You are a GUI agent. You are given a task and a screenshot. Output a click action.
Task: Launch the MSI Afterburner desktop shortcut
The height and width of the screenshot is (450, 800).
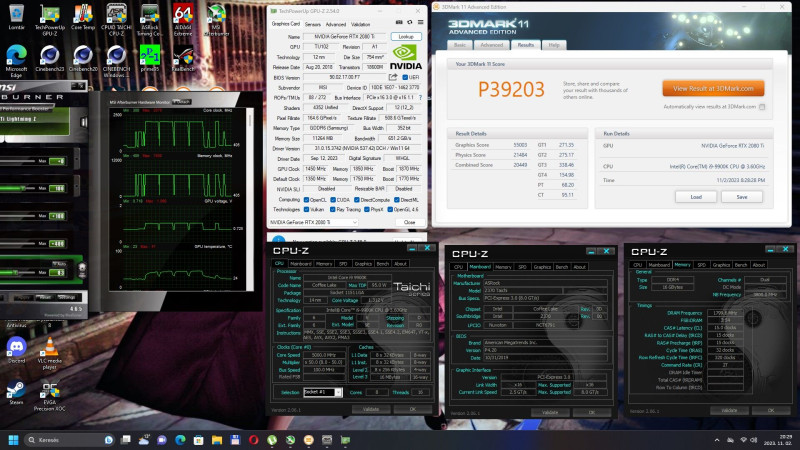coord(216,20)
